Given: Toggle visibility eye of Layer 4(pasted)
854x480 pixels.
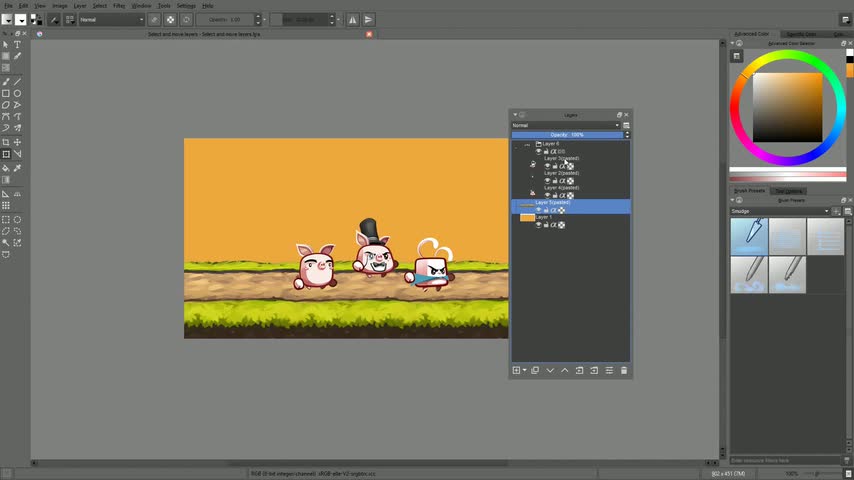Looking at the screenshot, I should coord(547,196).
